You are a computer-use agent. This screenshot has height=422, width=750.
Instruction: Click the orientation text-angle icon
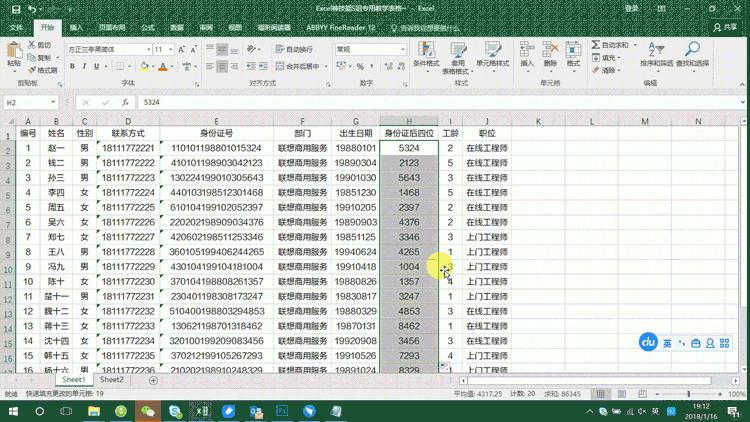click(x=252, y=49)
